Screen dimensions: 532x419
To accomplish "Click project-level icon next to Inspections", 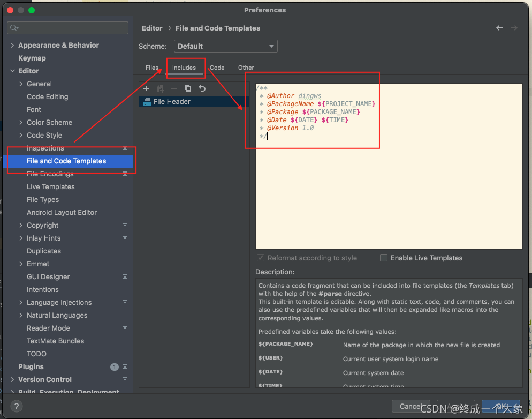I will pyautogui.click(x=125, y=148).
